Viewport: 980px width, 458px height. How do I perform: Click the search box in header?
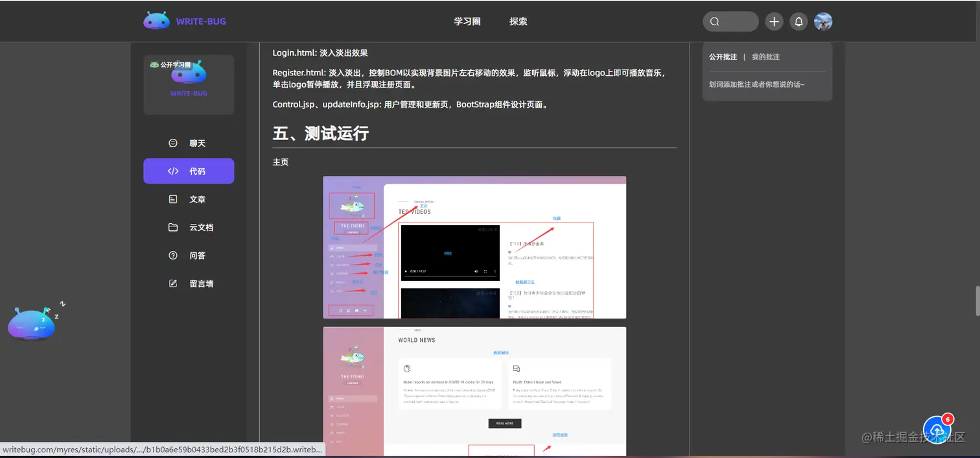[730, 21]
